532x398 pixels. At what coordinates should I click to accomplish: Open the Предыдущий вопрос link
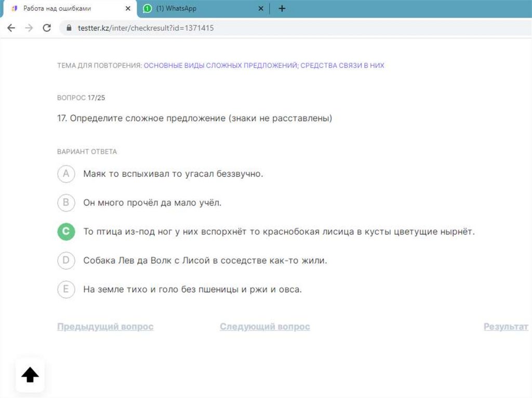click(x=105, y=326)
